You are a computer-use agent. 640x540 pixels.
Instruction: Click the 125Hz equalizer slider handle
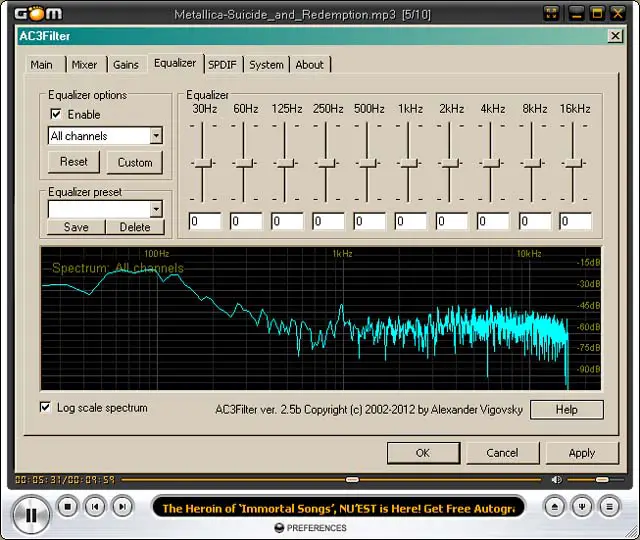[285, 163]
